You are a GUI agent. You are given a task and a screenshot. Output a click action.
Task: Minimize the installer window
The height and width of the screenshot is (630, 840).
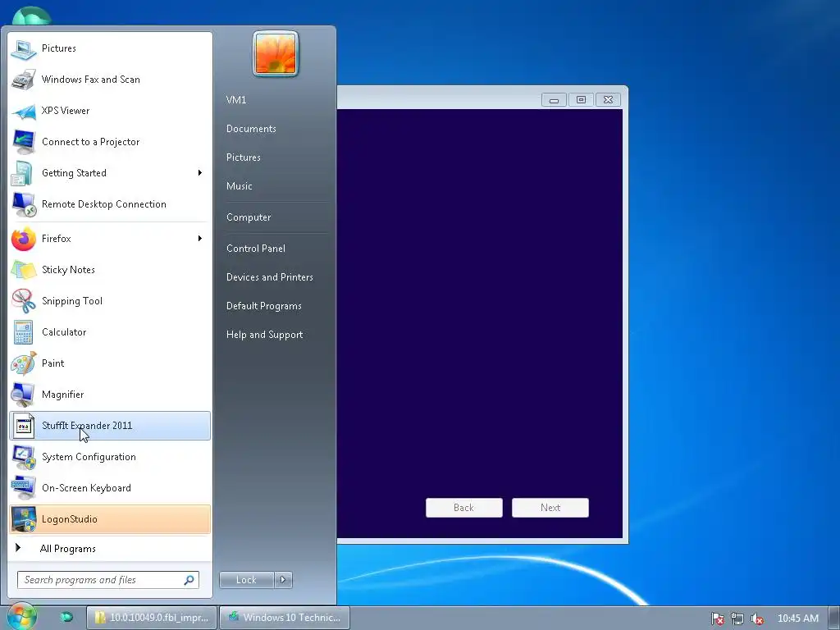pos(554,100)
